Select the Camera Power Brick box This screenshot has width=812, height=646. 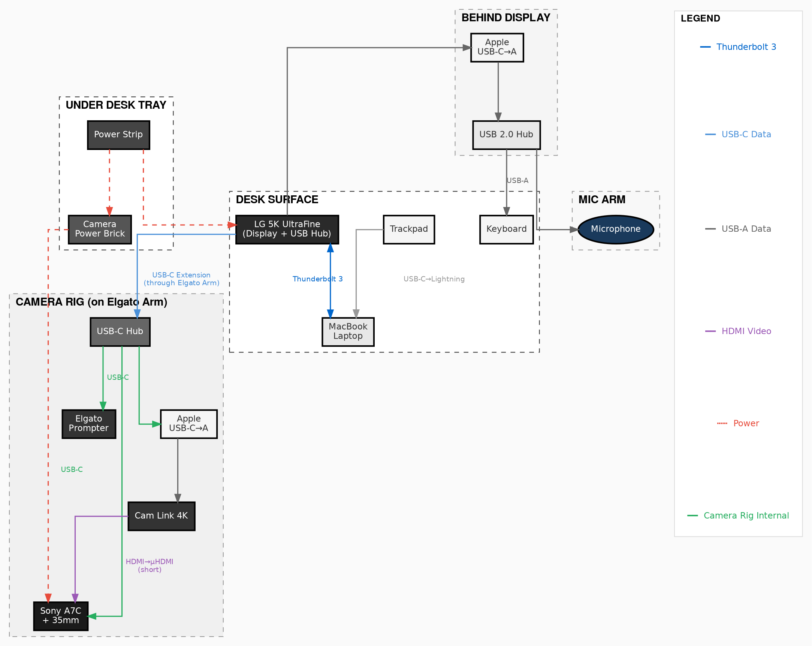coord(99,229)
